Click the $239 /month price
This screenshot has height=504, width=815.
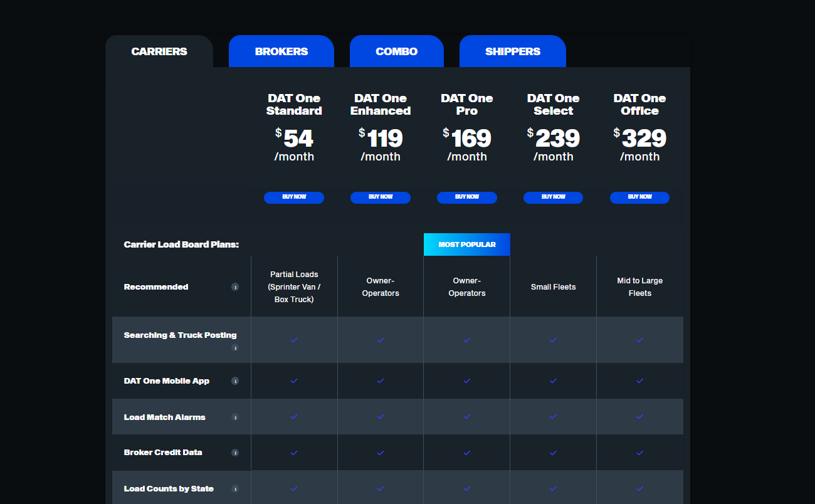point(554,145)
